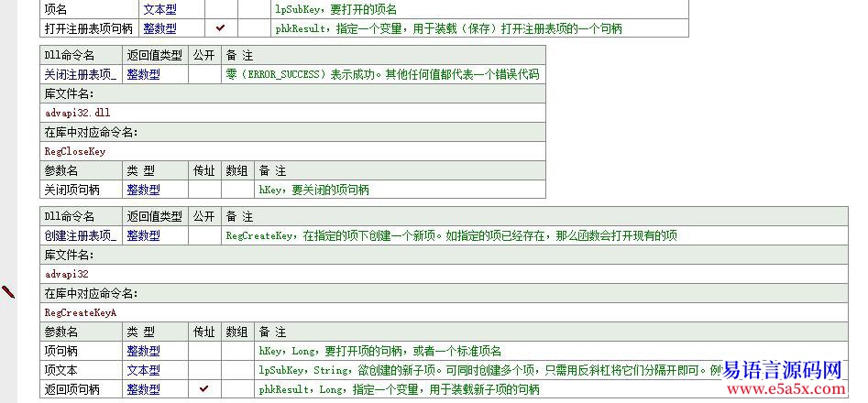868x403 pixels.
Task: Click the phkResult note of 打开注册表项句柄
Action: coord(448,28)
